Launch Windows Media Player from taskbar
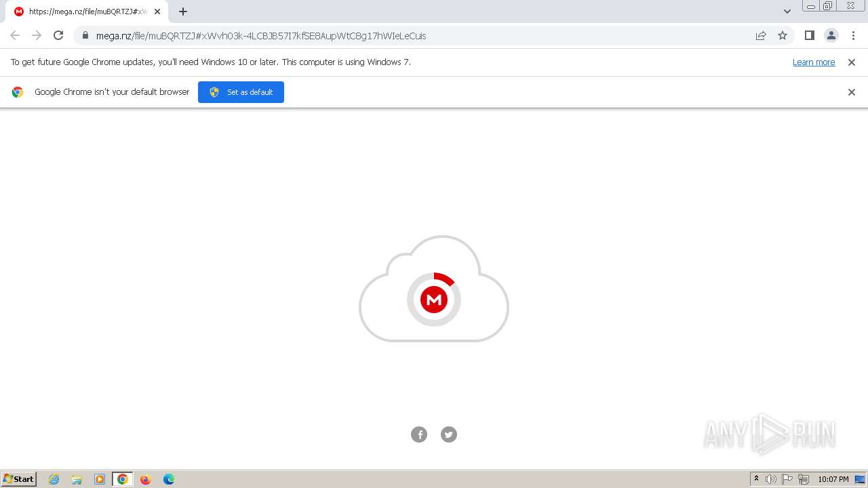868x488 pixels. [x=100, y=479]
